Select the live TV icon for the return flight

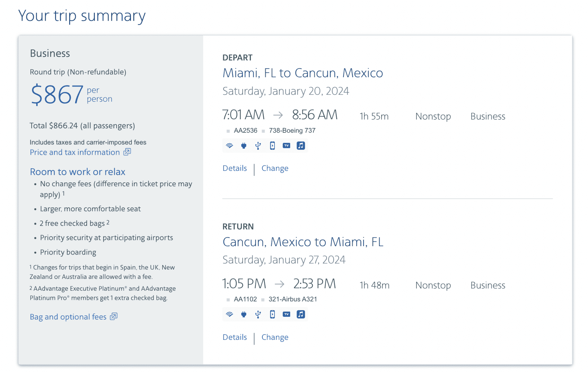click(x=286, y=314)
